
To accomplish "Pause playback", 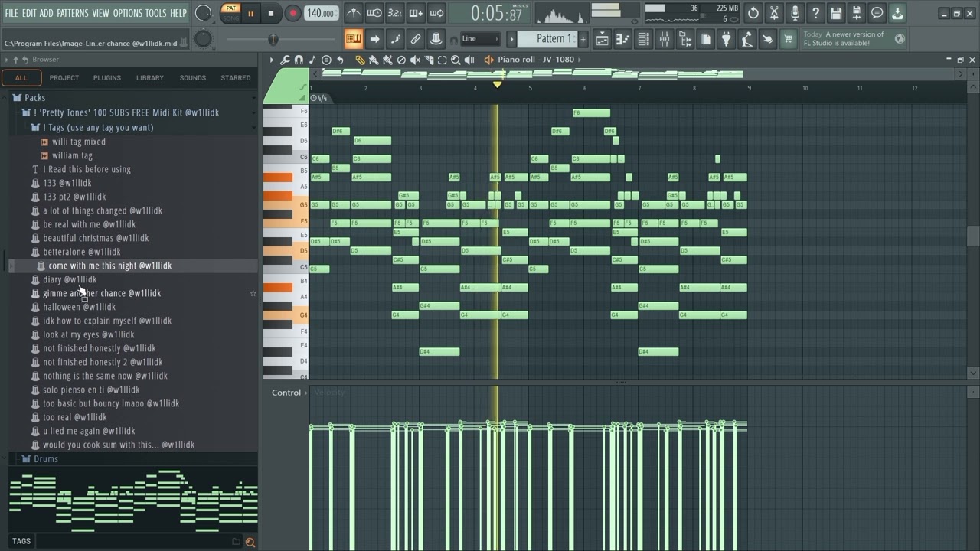I will [250, 13].
